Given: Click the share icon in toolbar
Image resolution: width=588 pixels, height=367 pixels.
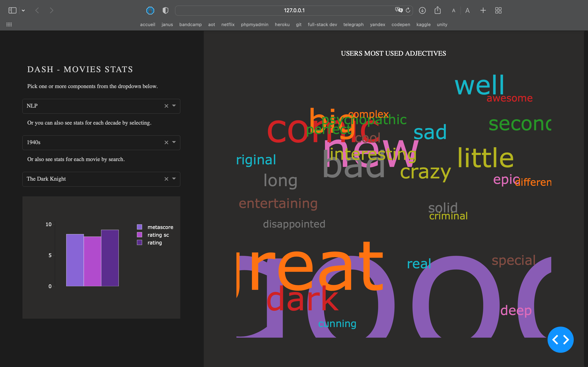Looking at the screenshot, I should (438, 10).
